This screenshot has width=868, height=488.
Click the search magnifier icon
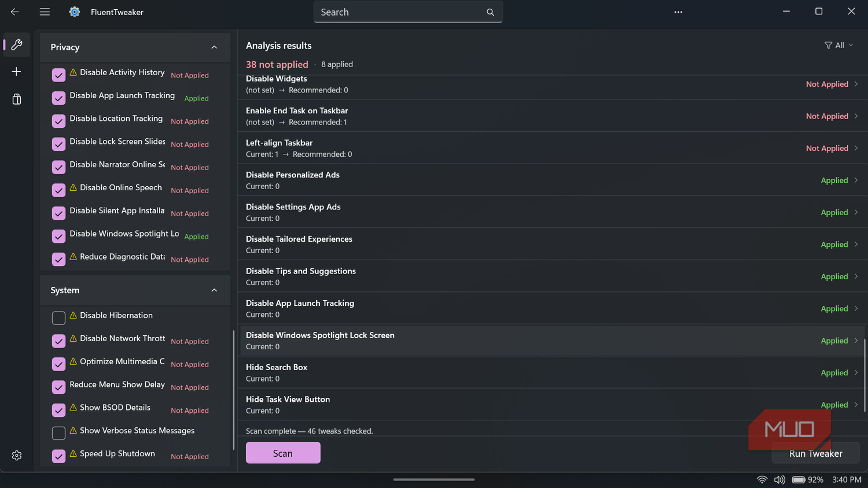coord(490,12)
